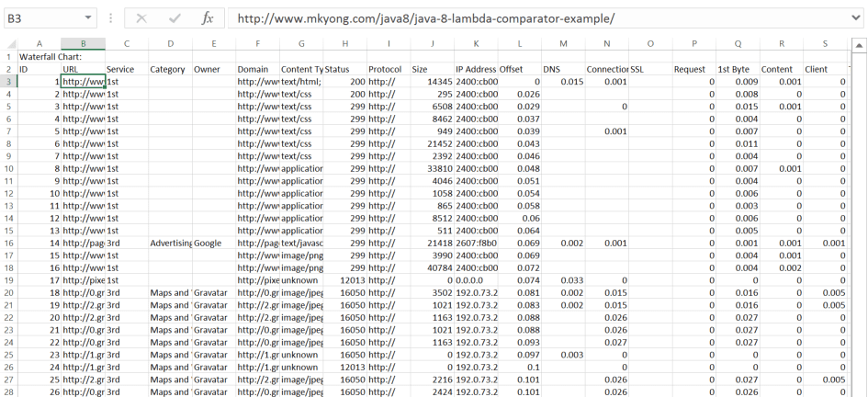Viewport: 868px width, 397px height.
Task: Click the 'ID' header cell
Action: [x=39, y=69]
